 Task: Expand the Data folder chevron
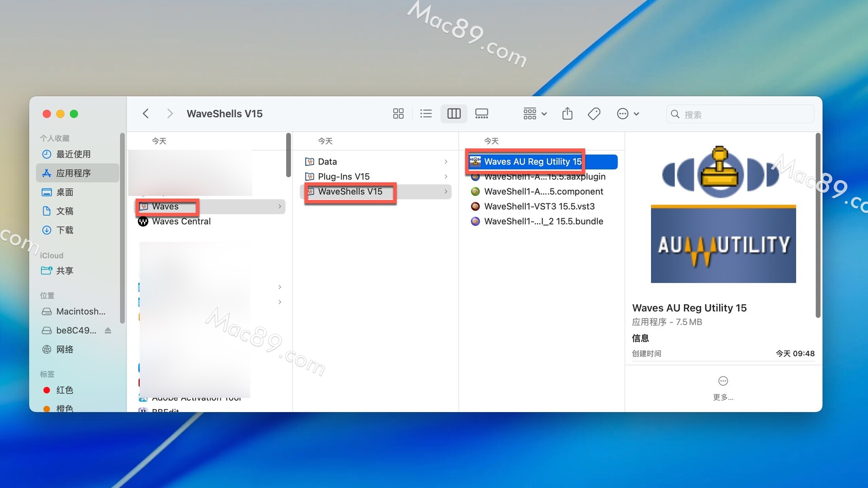pyautogui.click(x=446, y=161)
